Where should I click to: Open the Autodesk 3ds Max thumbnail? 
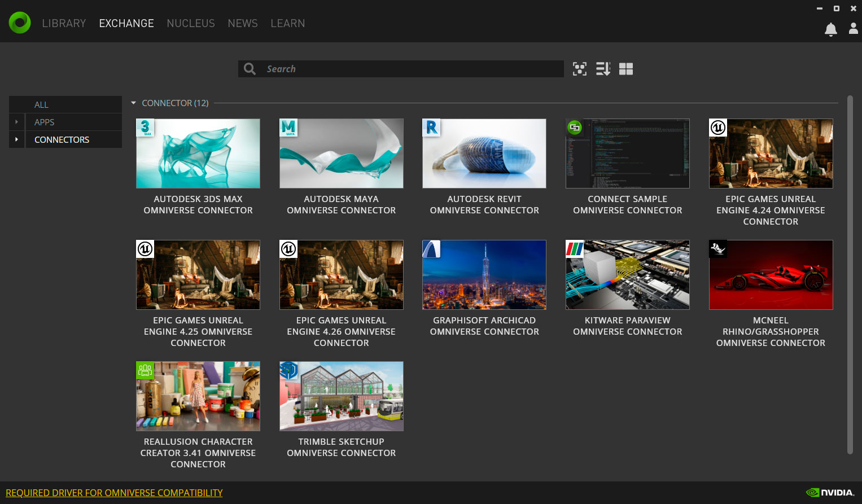[198, 154]
